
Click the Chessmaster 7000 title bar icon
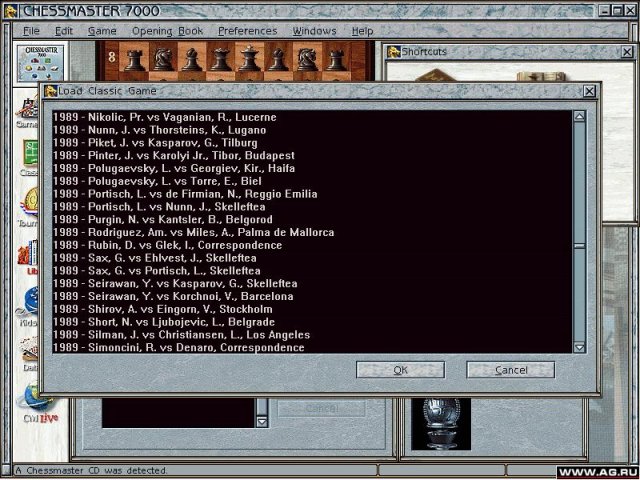coord(11,11)
